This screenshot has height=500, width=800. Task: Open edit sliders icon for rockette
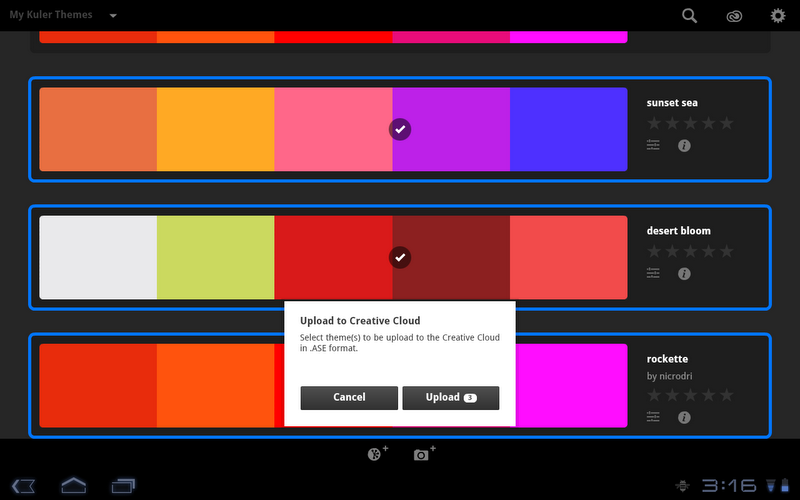pos(653,416)
